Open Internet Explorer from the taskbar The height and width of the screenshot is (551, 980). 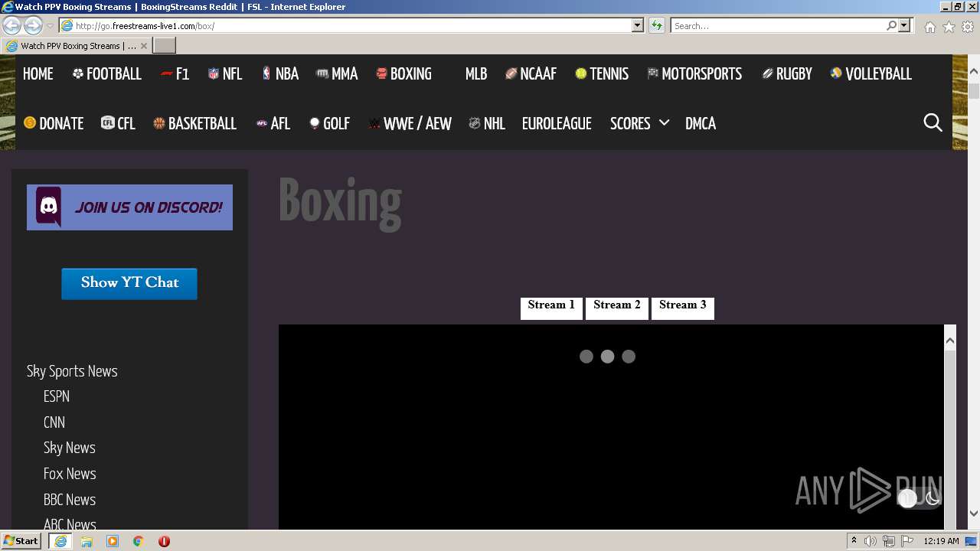(x=60, y=541)
